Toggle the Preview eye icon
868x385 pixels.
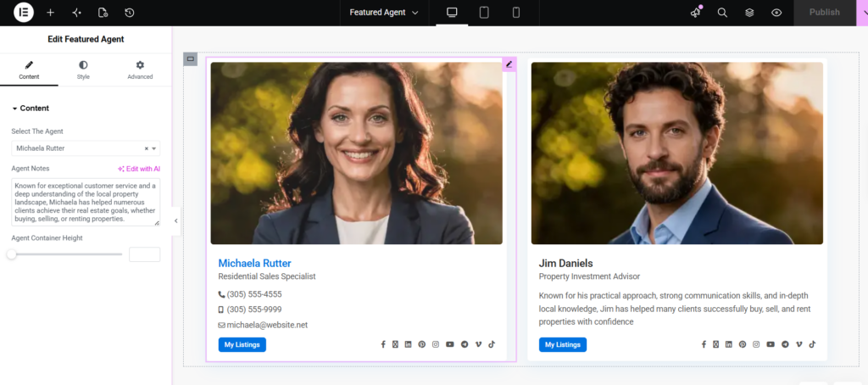[776, 12]
